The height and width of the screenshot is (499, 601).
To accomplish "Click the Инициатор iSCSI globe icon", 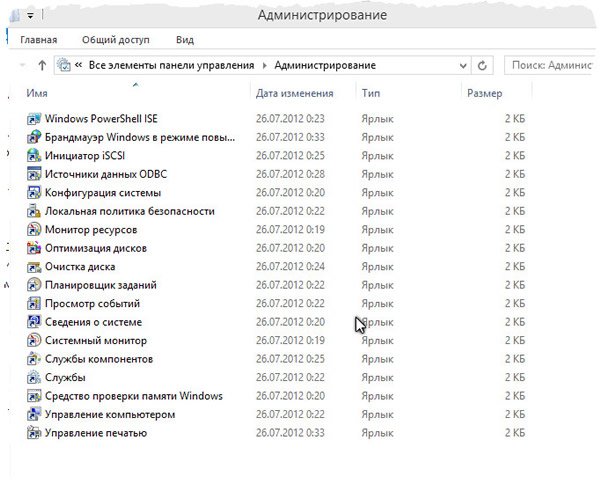I will (x=34, y=156).
